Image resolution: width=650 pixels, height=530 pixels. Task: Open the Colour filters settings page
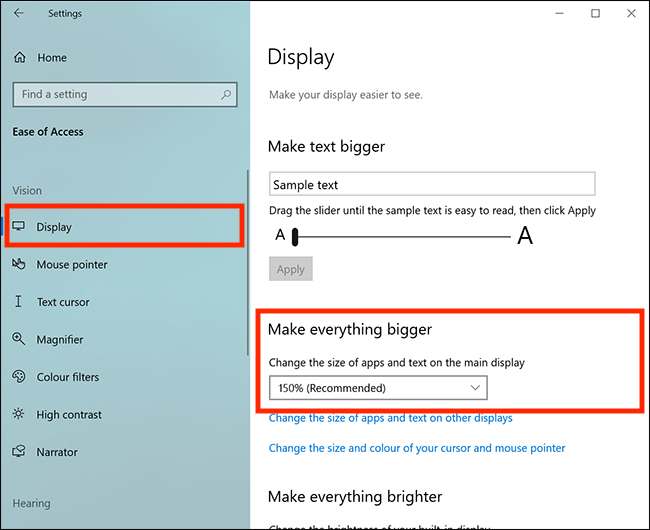pyautogui.click(x=68, y=377)
